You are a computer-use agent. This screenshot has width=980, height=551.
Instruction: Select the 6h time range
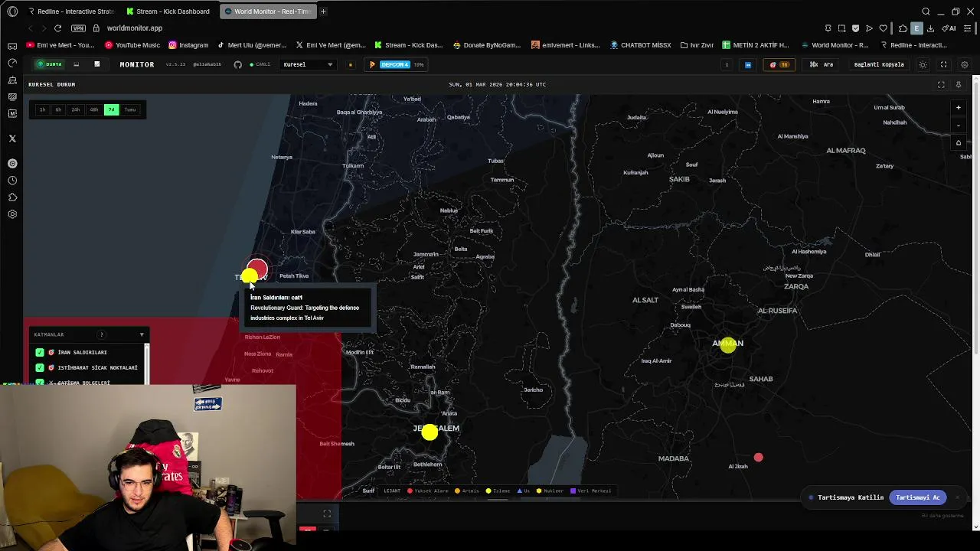coord(58,109)
